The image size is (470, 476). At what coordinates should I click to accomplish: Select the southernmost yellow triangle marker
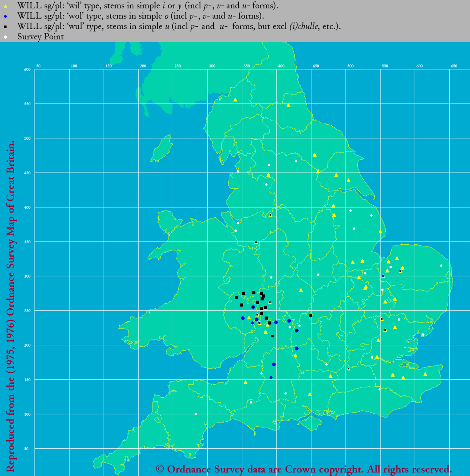[x=310, y=394]
